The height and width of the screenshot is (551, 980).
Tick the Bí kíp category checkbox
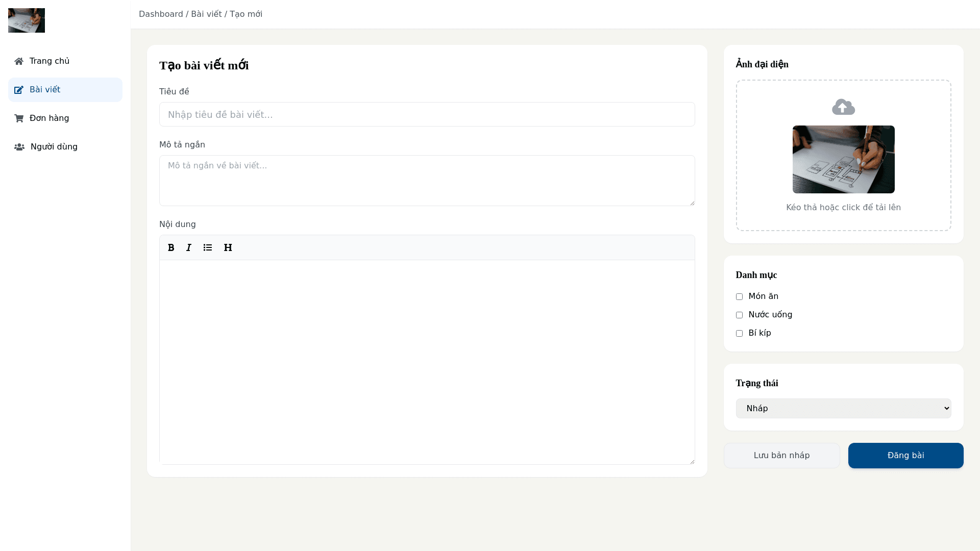pos(739,333)
